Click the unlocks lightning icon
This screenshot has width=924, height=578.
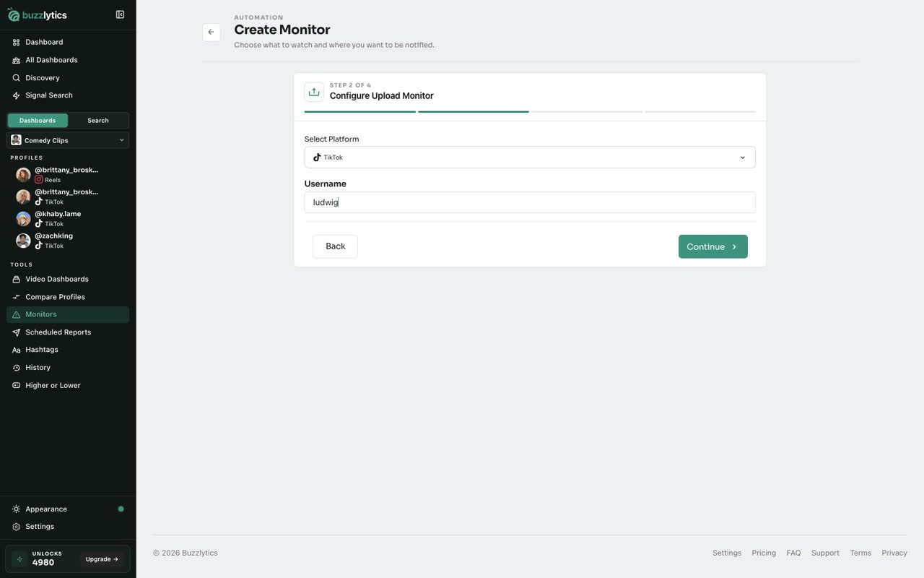[19, 559]
